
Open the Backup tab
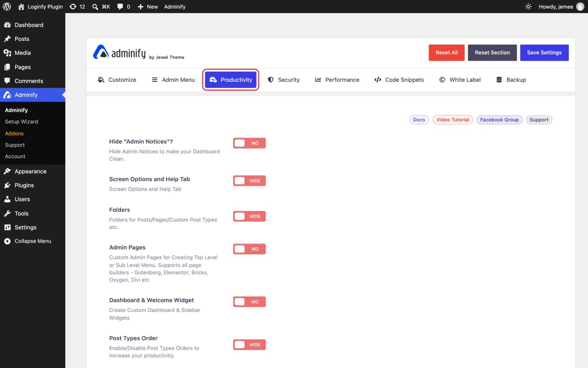511,80
